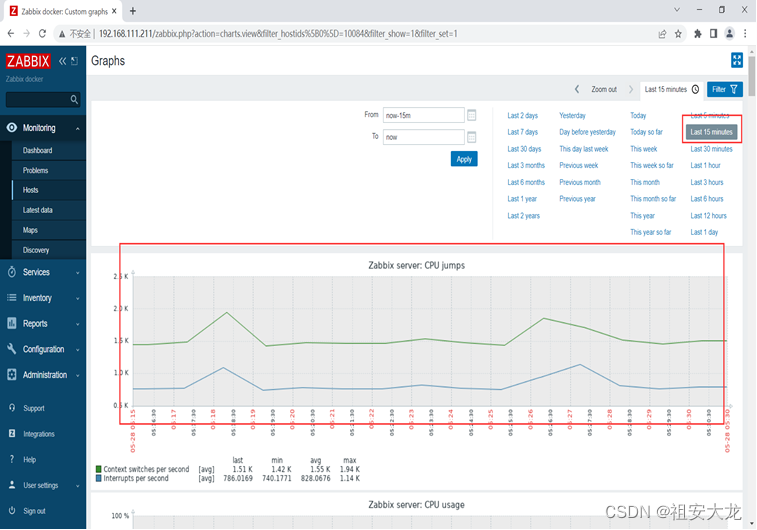Close the Zabbix docker browser tab
Image resolution: width=757 pixels, height=530 pixels.
point(114,11)
